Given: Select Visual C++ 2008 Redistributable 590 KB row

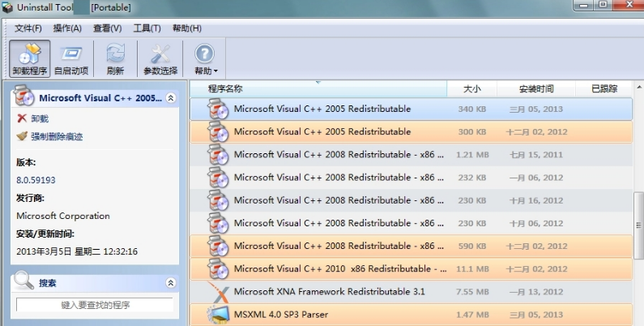Looking at the screenshot, I should click(412, 246).
